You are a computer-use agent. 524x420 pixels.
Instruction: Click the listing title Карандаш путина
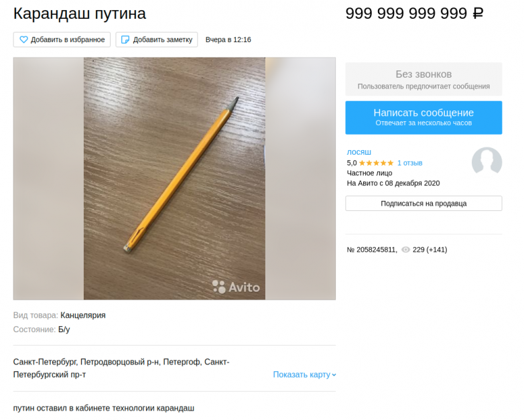coord(80,13)
